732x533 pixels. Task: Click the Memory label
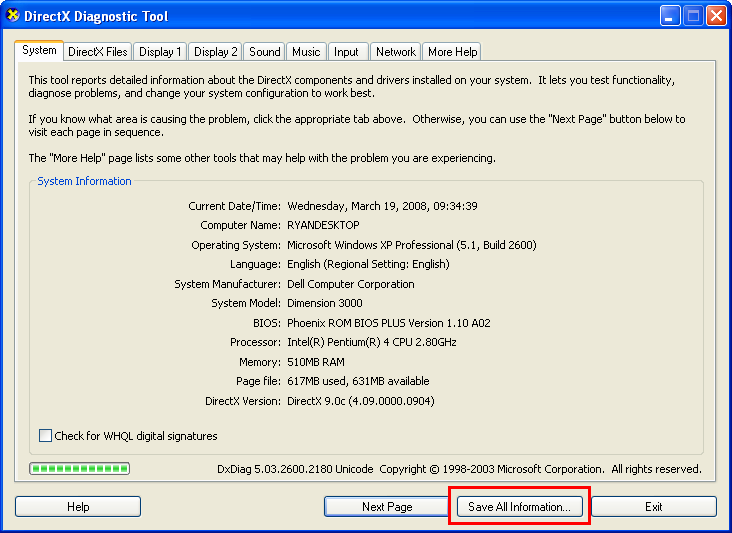pyautogui.click(x=260, y=362)
